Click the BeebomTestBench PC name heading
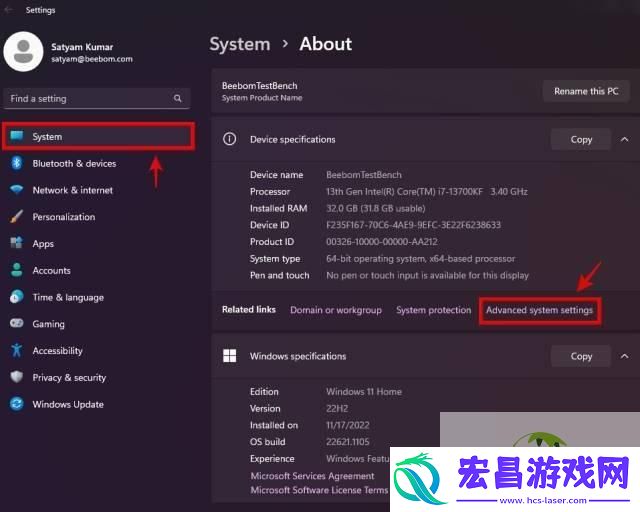The image size is (640, 512). (260, 86)
